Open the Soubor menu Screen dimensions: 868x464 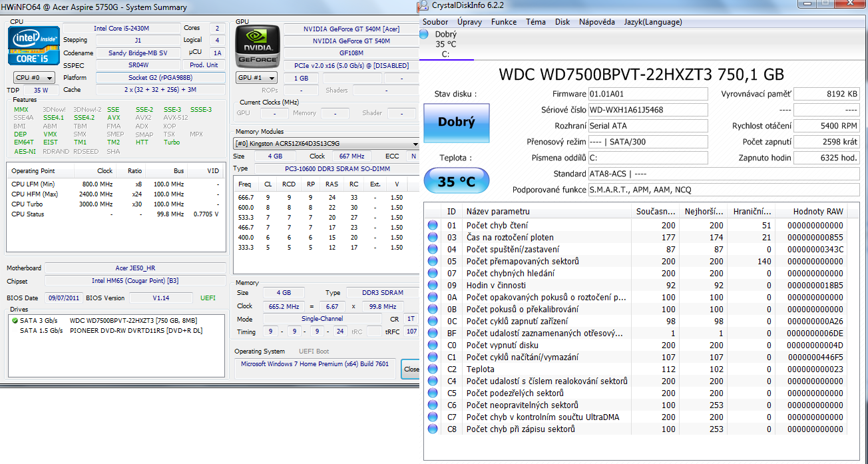(x=435, y=22)
